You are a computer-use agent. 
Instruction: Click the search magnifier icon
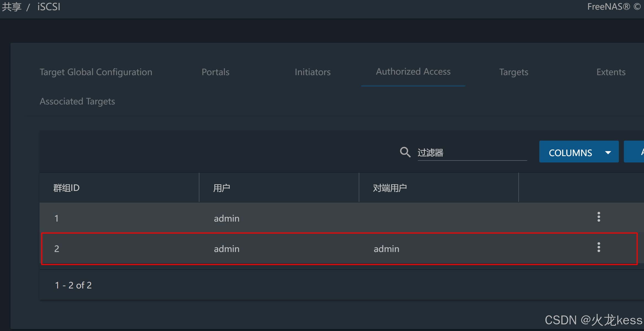point(405,152)
